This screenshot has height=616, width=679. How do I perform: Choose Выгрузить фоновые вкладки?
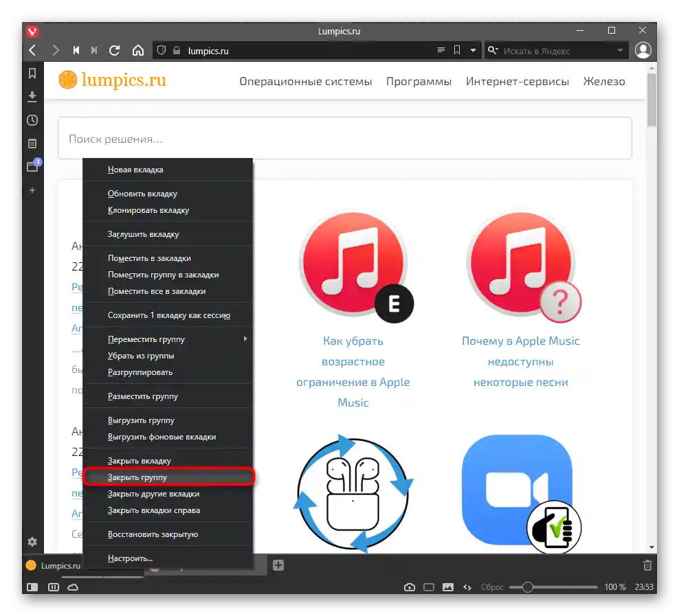pyautogui.click(x=168, y=437)
